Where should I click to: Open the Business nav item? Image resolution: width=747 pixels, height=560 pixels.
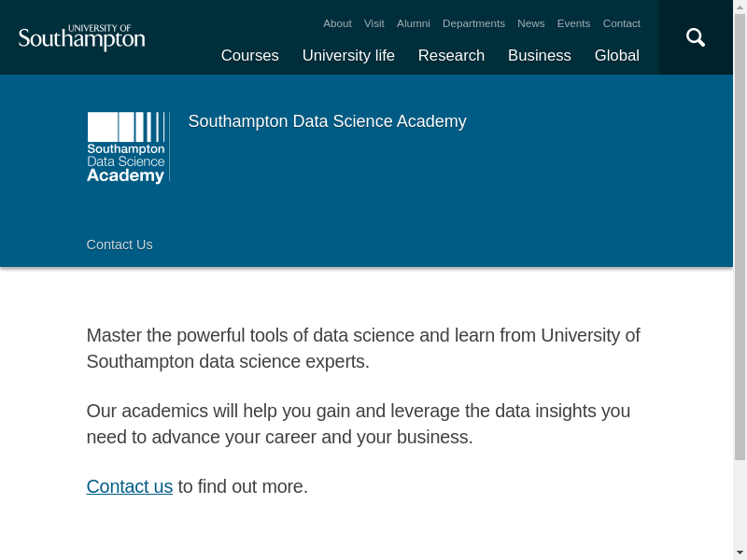pyautogui.click(x=539, y=56)
